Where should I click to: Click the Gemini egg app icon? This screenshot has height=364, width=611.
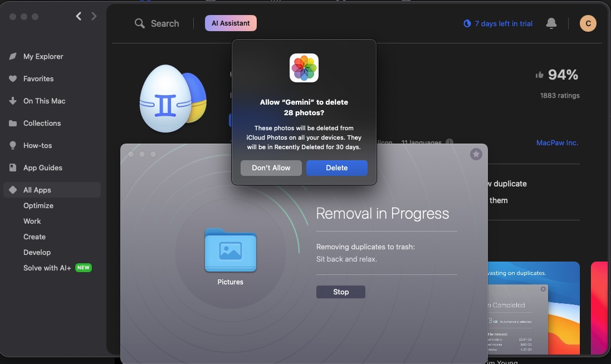tap(173, 99)
